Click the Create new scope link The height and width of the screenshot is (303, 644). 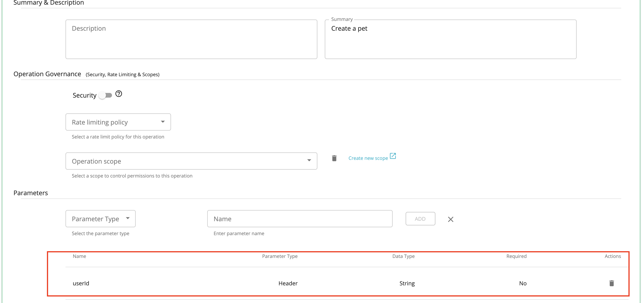(x=368, y=158)
